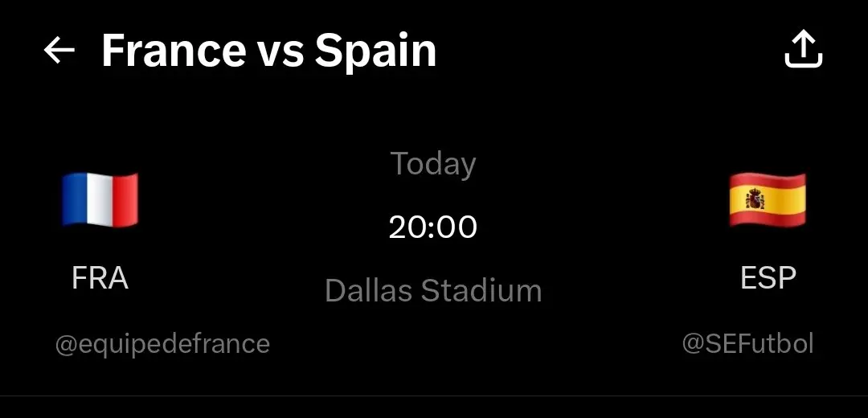Click the Dallas Stadium venue text
Viewport: 868px width, 418px height.
coord(433,291)
